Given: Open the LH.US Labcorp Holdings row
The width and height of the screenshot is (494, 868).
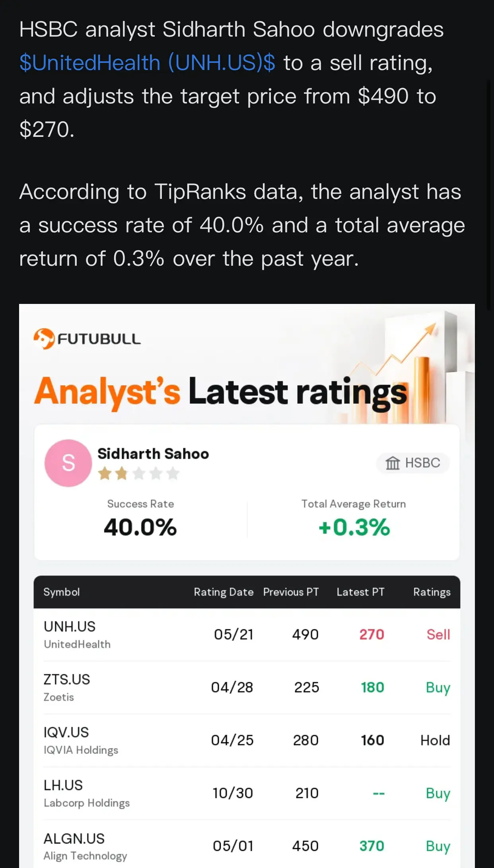Looking at the screenshot, I should click(247, 793).
